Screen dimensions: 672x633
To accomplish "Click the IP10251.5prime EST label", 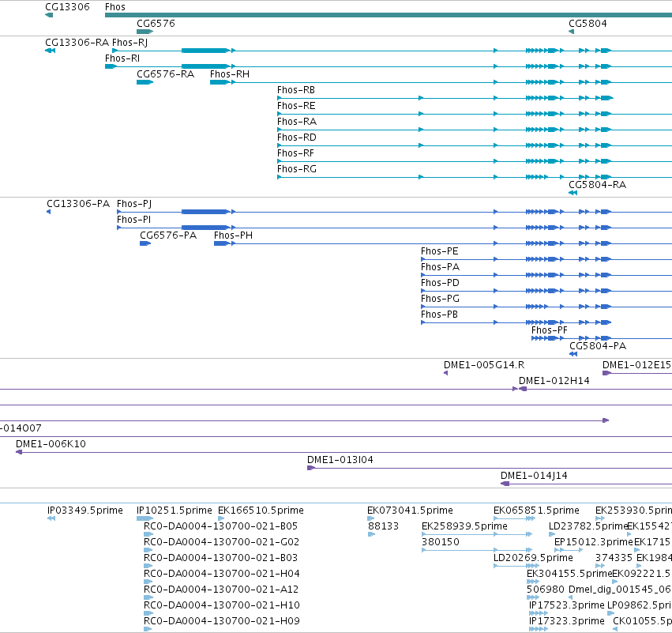I will tap(175, 511).
